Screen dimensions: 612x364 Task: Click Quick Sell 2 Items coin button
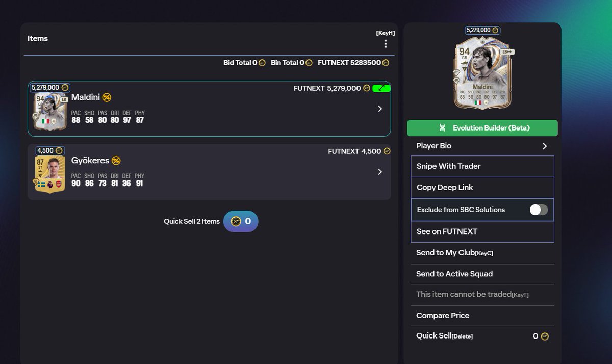click(x=241, y=221)
